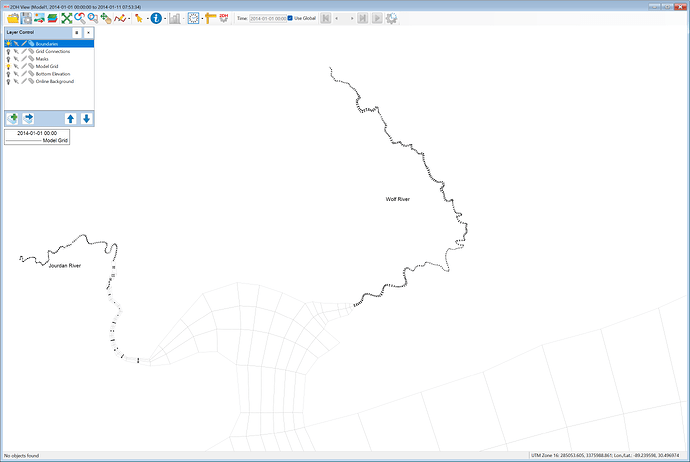Click the open folder icon in toolbar
The height and width of the screenshot is (462, 690).
coord(13,18)
